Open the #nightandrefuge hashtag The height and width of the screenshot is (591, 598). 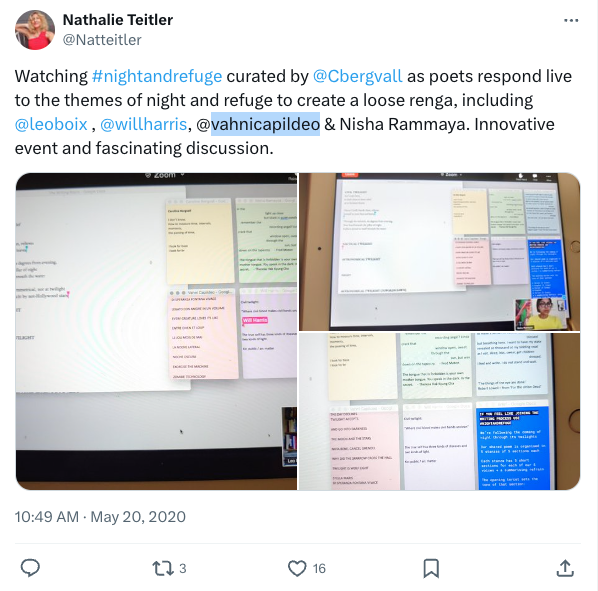(157, 76)
